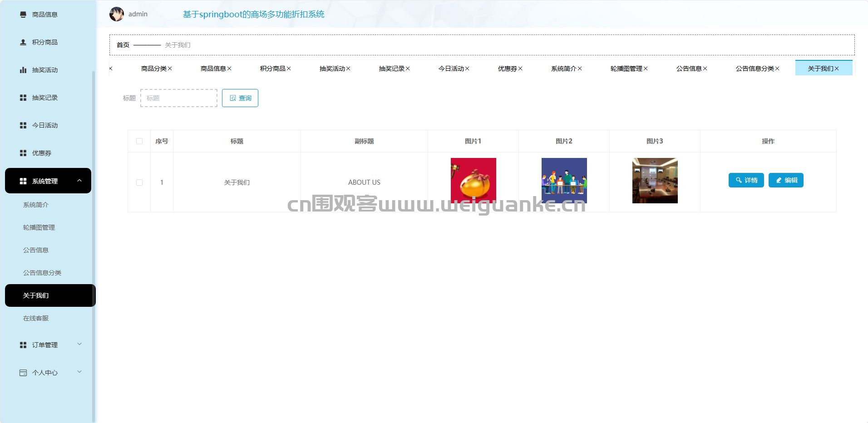
Task: Close the 关于我们 active tab
Action: [x=837, y=69]
